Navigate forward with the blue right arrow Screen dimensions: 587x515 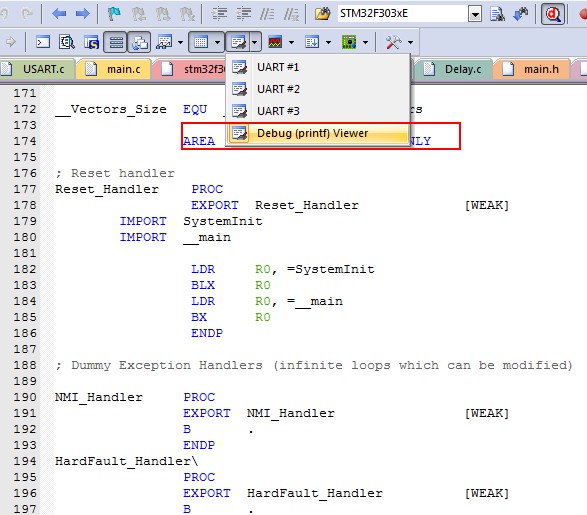pyautogui.click(x=82, y=14)
